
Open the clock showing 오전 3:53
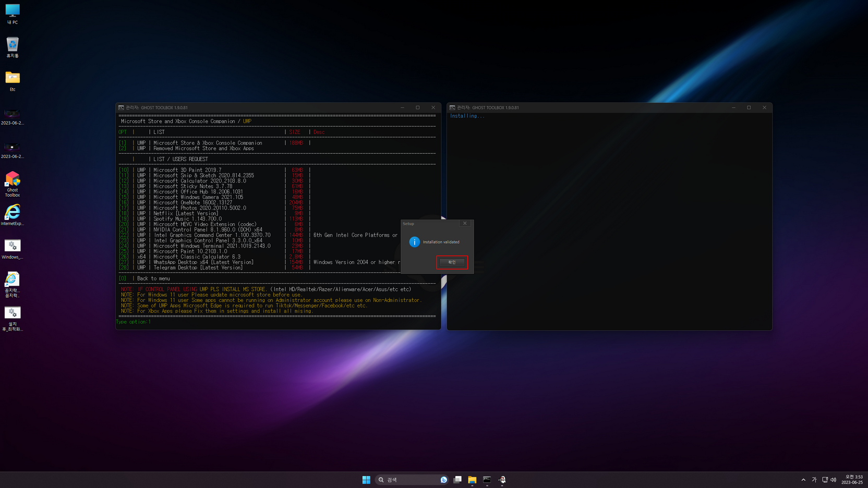[852, 480]
